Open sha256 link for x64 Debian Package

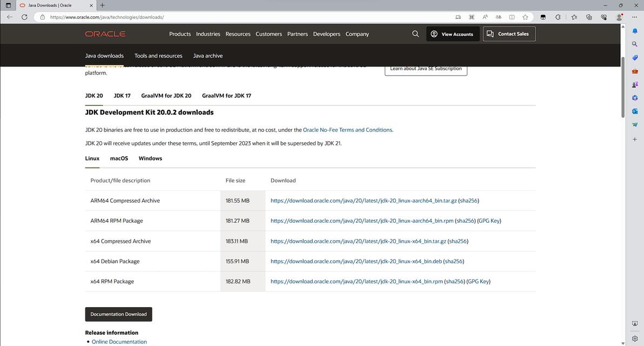(x=454, y=261)
